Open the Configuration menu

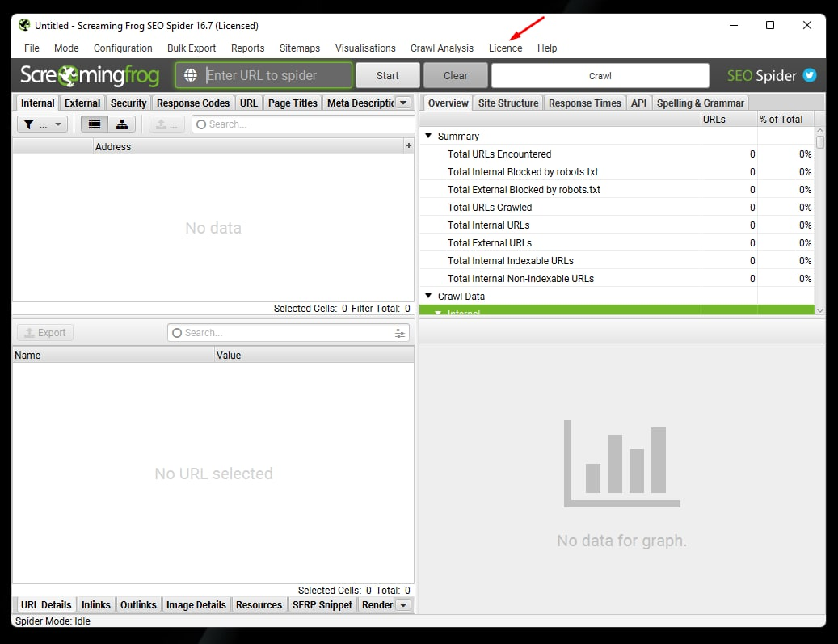point(123,48)
